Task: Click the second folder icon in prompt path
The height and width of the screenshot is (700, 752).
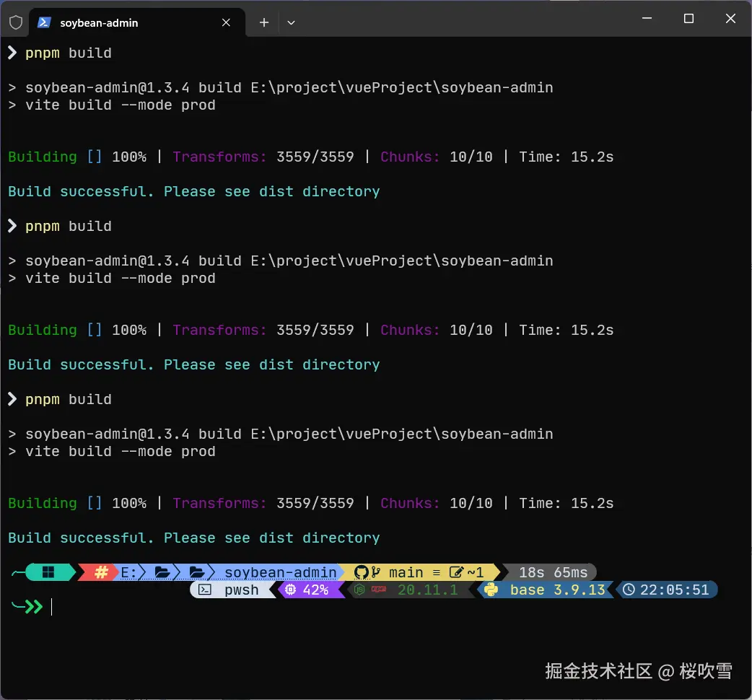Action: point(197,572)
